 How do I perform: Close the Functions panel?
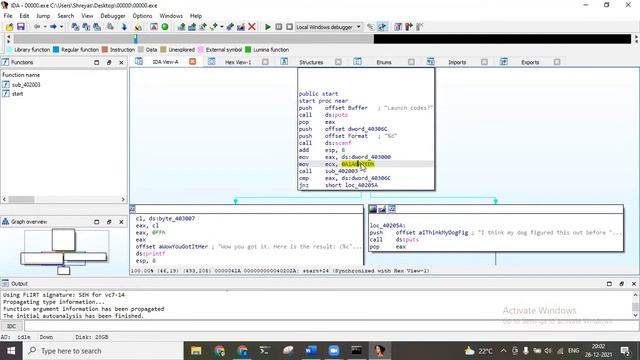point(121,62)
